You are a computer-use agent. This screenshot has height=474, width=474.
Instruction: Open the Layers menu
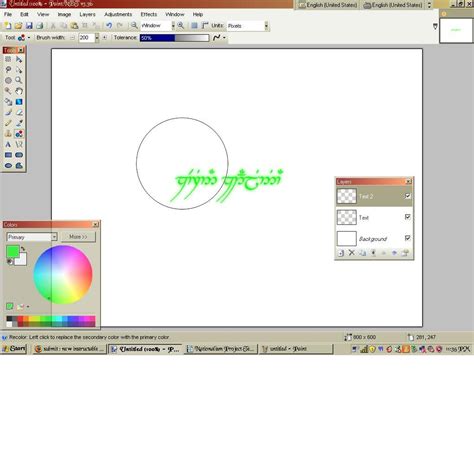click(87, 14)
